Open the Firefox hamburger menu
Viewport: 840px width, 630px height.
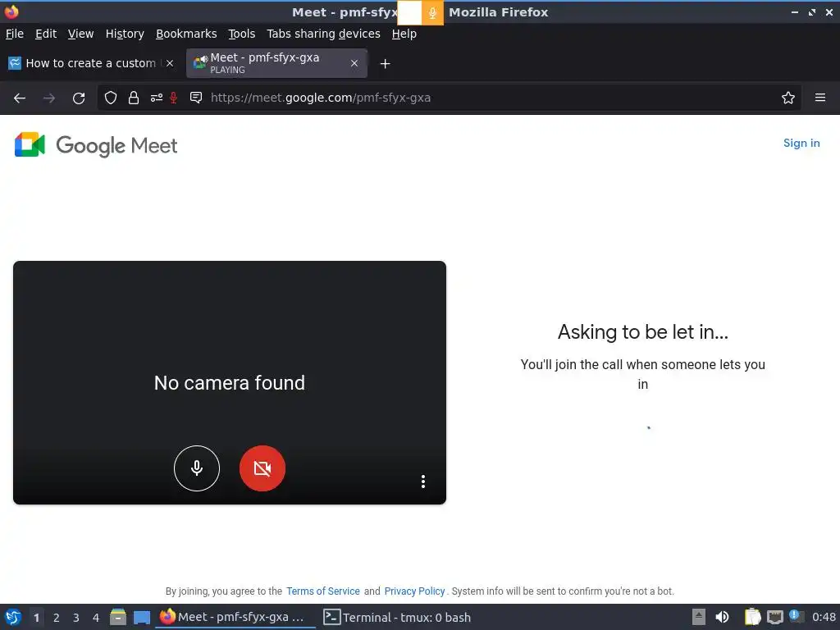pyautogui.click(x=820, y=98)
